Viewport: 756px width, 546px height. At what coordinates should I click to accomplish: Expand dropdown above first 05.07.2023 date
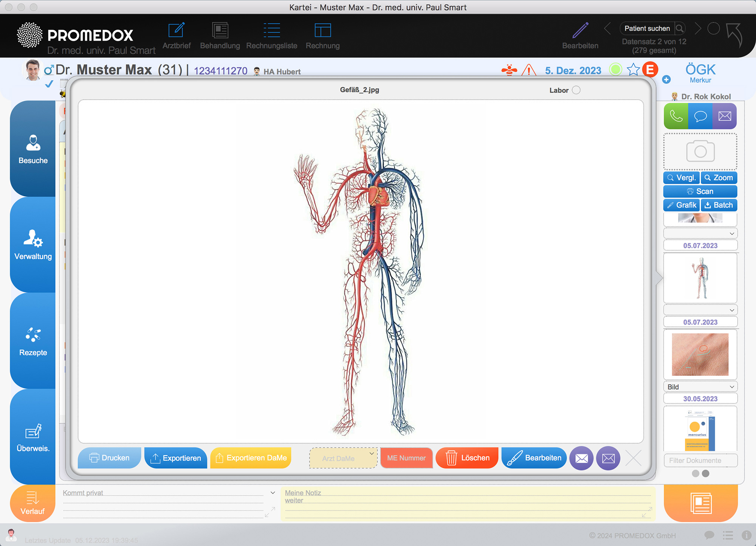(700, 234)
